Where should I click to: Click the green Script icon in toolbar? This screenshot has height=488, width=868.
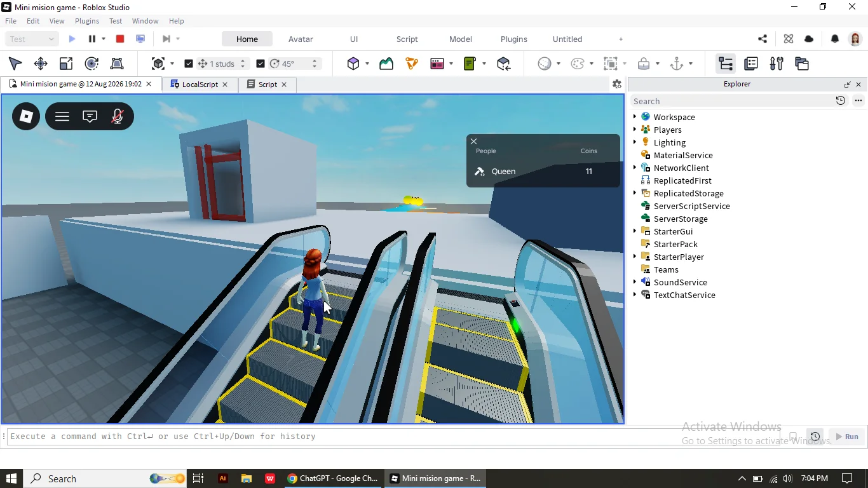470,64
